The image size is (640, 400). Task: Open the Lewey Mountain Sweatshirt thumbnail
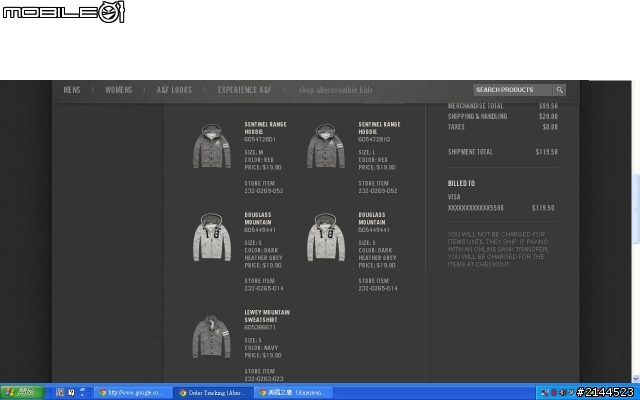click(x=211, y=337)
